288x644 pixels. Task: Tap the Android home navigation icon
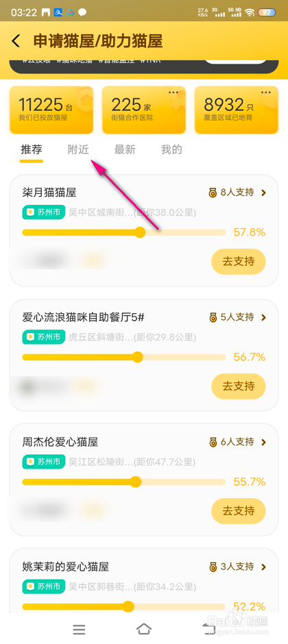(x=144, y=628)
